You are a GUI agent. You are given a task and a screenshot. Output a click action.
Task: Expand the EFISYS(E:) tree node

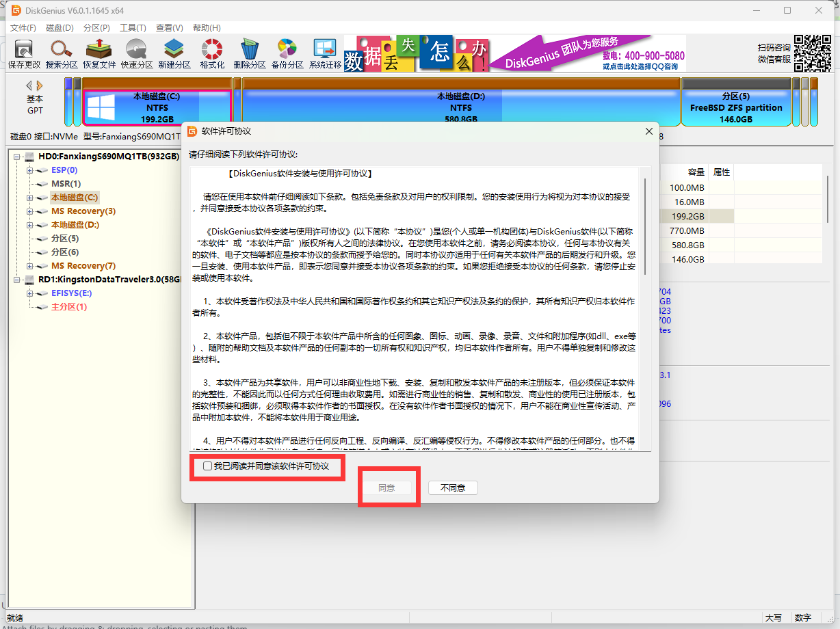pyautogui.click(x=30, y=293)
